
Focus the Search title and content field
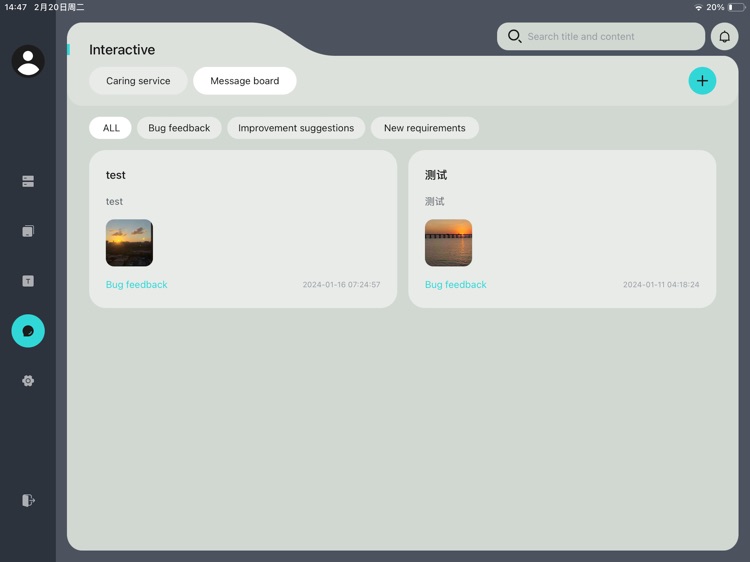[601, 36]
